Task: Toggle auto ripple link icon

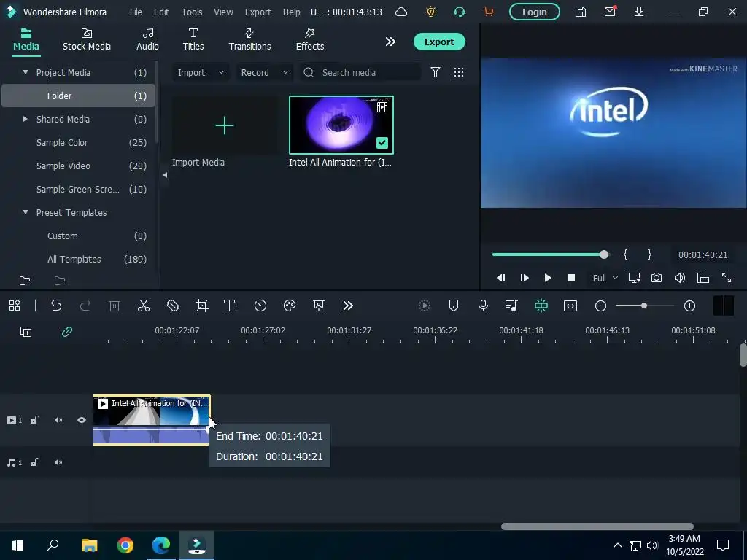Action: click(66, 332)
